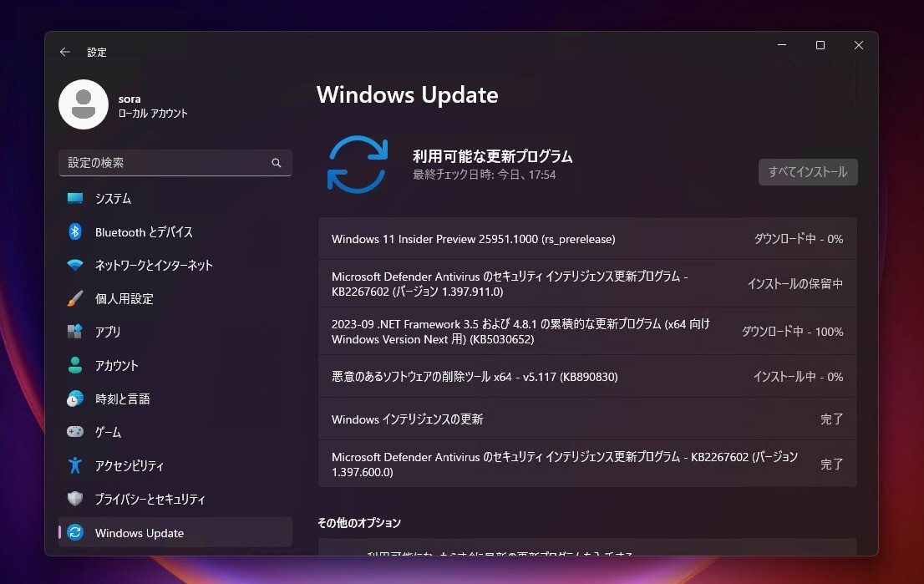Open 時刻と言語 via the clock icon
The height and width of the screenshot is (584, 924).
click(74, 399)
